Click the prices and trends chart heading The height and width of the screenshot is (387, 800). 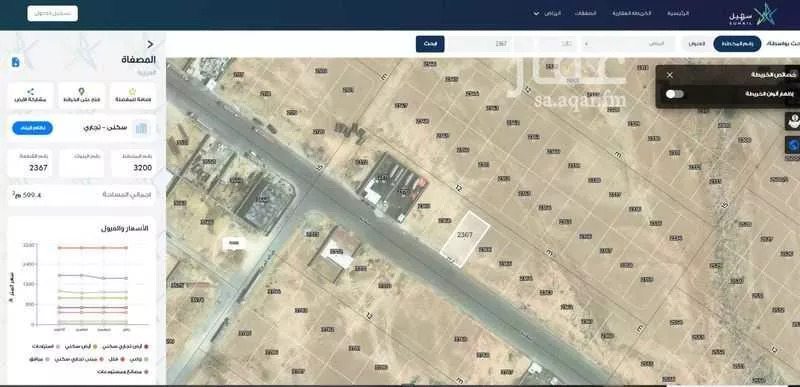[124, 228]
